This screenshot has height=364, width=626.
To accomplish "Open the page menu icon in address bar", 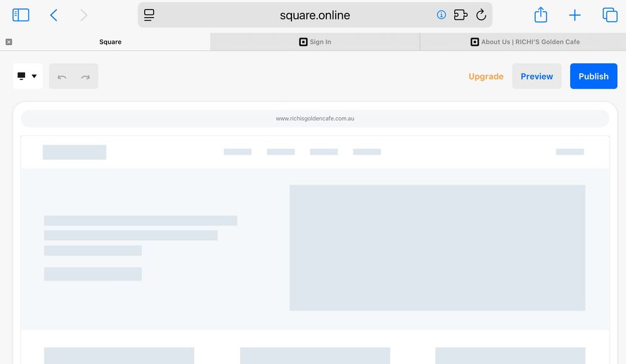I will [149, 15].
